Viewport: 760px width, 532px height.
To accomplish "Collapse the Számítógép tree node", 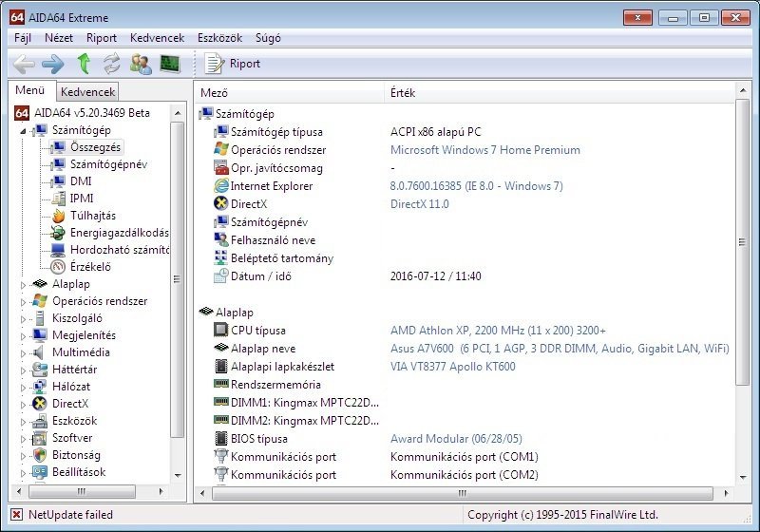I will coord(23,131).
